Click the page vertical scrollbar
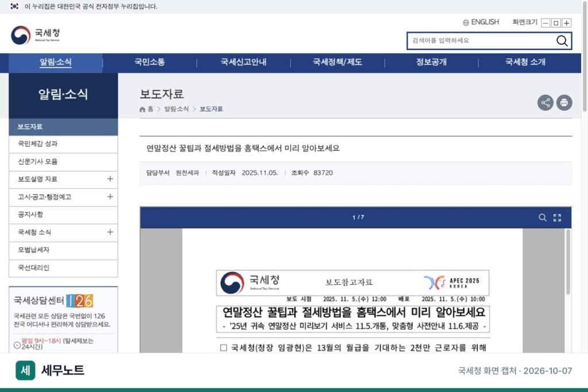The height and width of the screenshot is (392, 588). (x=584, y=56)
